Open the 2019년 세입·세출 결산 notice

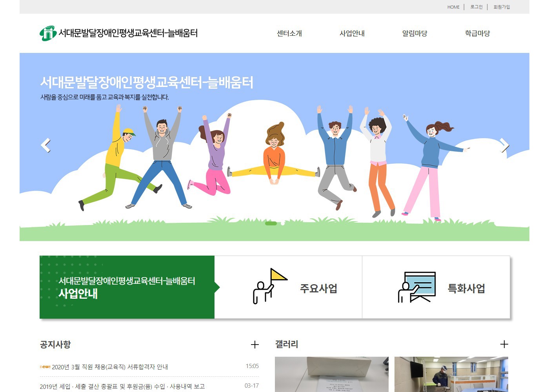coord(122,387)
